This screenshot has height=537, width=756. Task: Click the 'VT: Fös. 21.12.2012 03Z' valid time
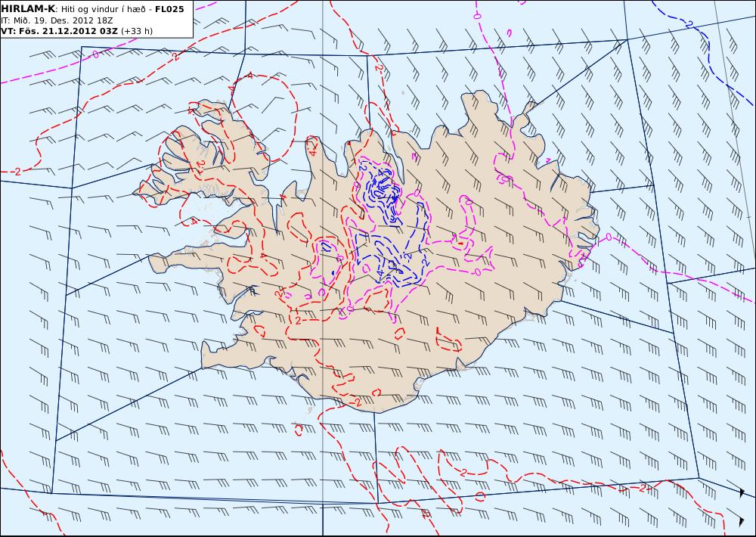pos(59,31)
